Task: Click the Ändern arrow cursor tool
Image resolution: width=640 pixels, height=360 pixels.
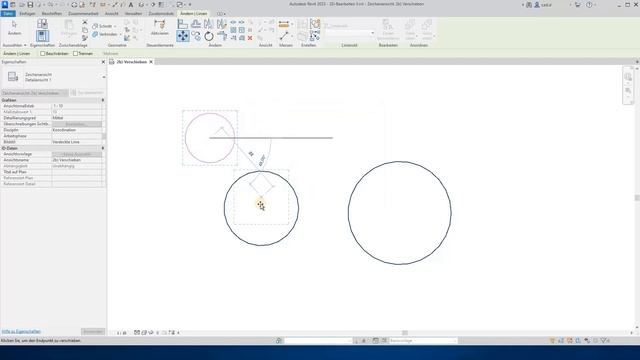Action: (x=14, y=28)
